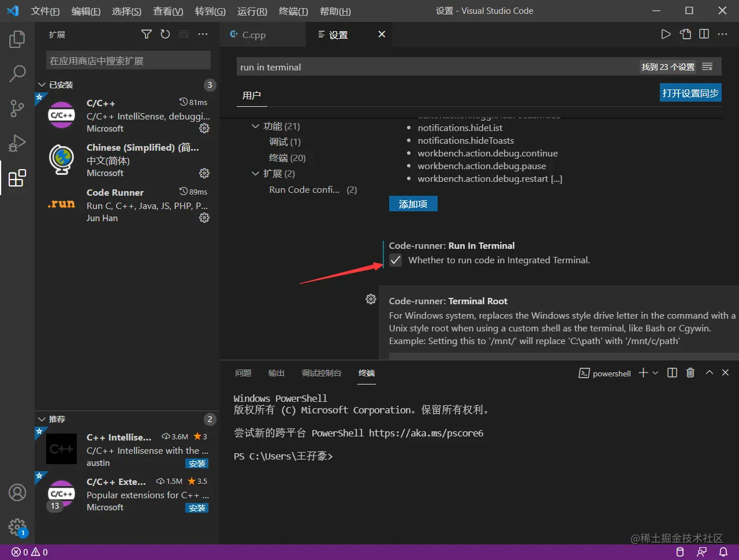Collapse the 功能 (21) settings group
This screenshot has height=560, width=739.
pos(255,126)
